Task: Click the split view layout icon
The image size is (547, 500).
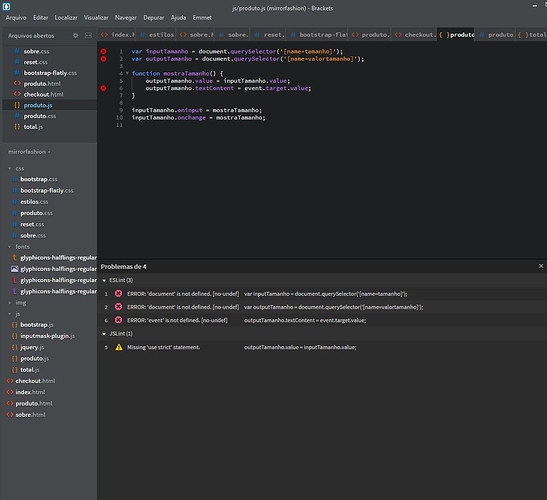Action: coord(89,36)
